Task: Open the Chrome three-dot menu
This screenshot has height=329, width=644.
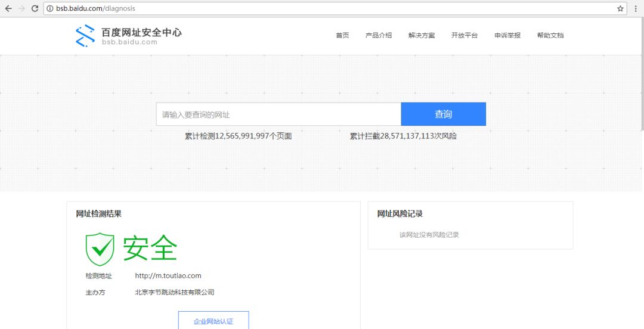Action: [x=636, y=8]
